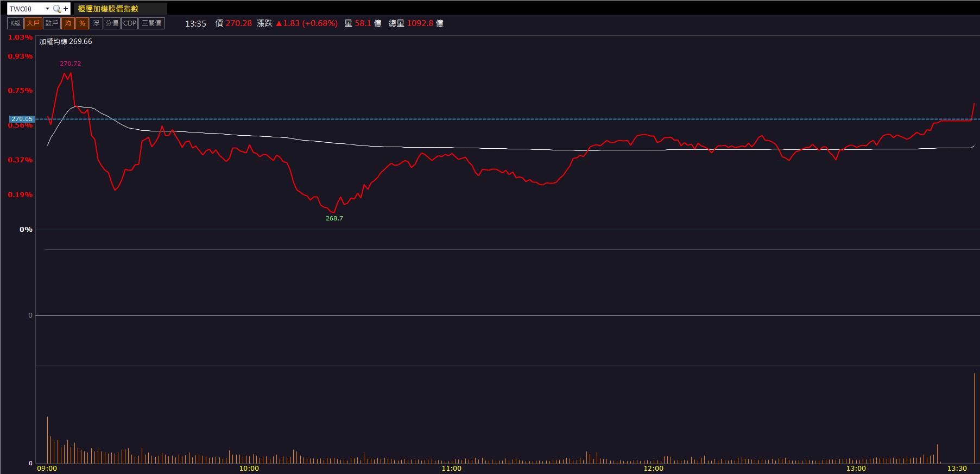Click the 11:00 time axis label
This screenshot has width=980, height=474.
tap(451, 468)
